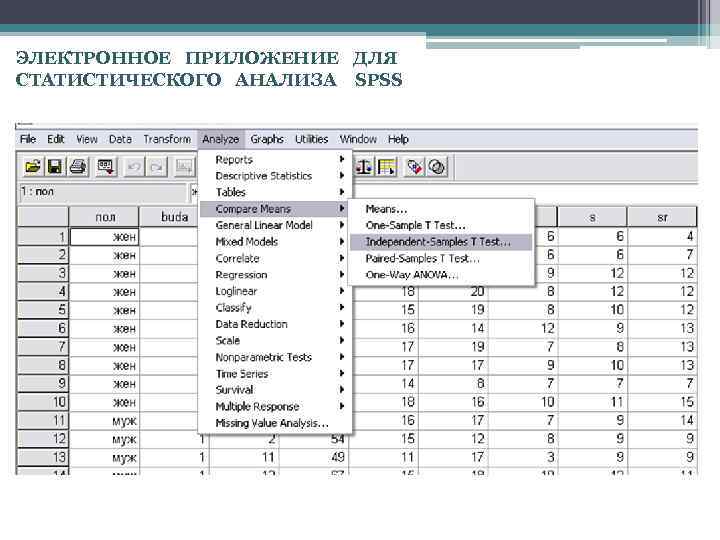The height and width of the screenshot is (540, 720).
Task: Click the value 54 in row 12
Action: point(314,439)
